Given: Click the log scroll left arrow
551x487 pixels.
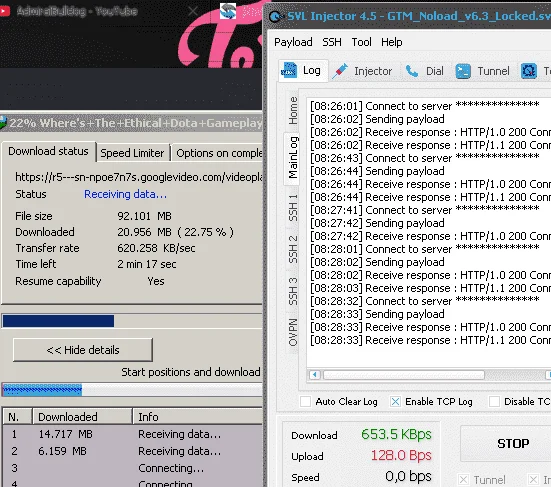Looking at the screenshot, I should click(x=315, y=375).
